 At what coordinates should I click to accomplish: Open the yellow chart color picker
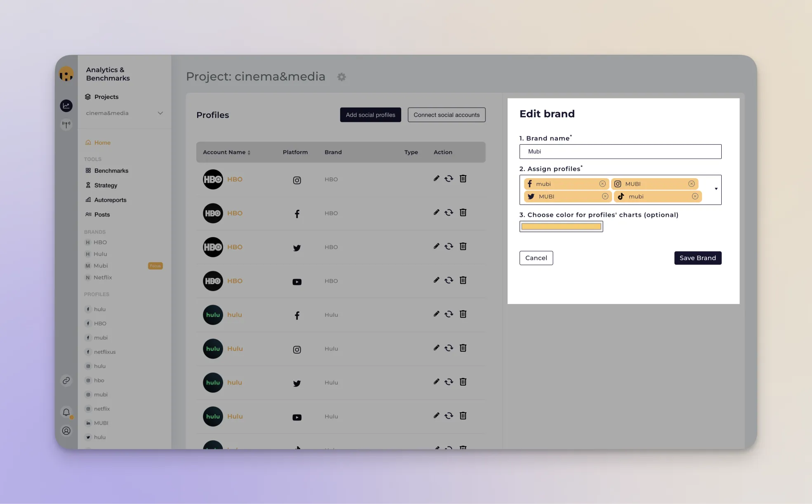tap(561, 226)
